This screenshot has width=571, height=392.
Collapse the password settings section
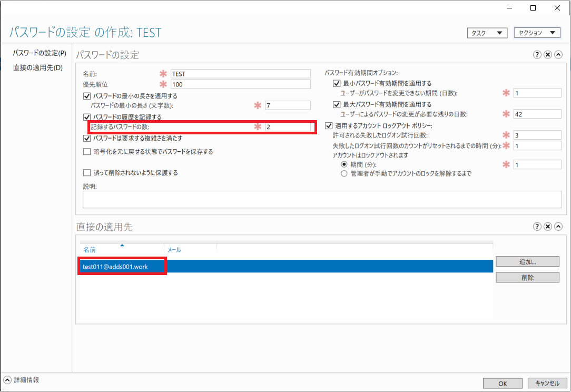[558, 55]
